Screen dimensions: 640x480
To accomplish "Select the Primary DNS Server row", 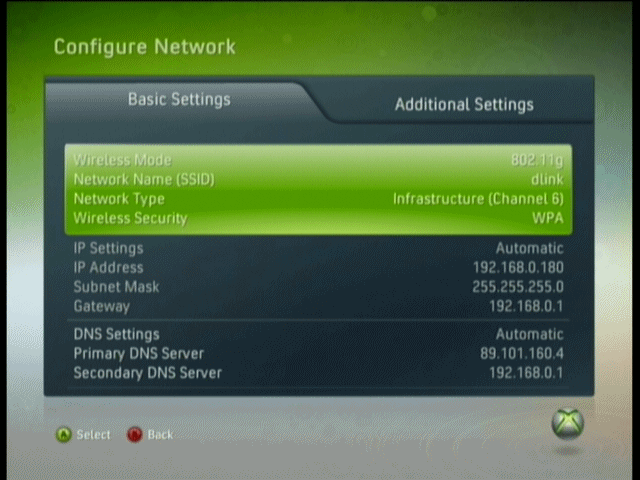I will pyautogui.click(x=318, y=353).
